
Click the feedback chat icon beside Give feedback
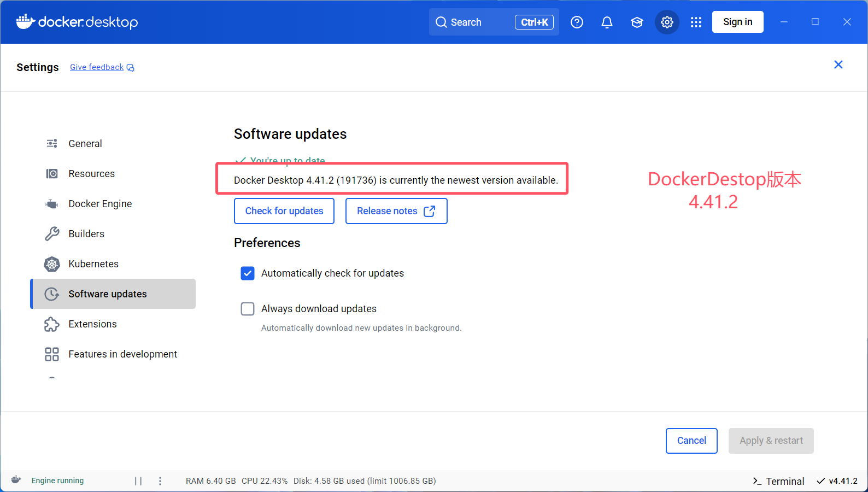(130, 68)
